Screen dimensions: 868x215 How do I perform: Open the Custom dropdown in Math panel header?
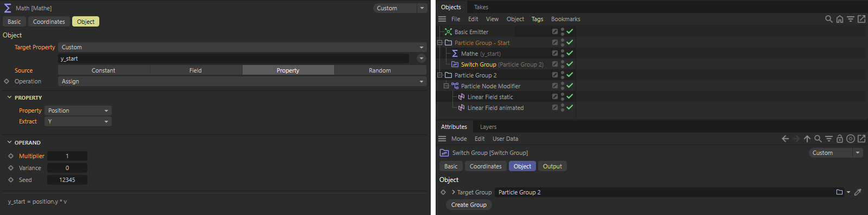tap(400, 8)
